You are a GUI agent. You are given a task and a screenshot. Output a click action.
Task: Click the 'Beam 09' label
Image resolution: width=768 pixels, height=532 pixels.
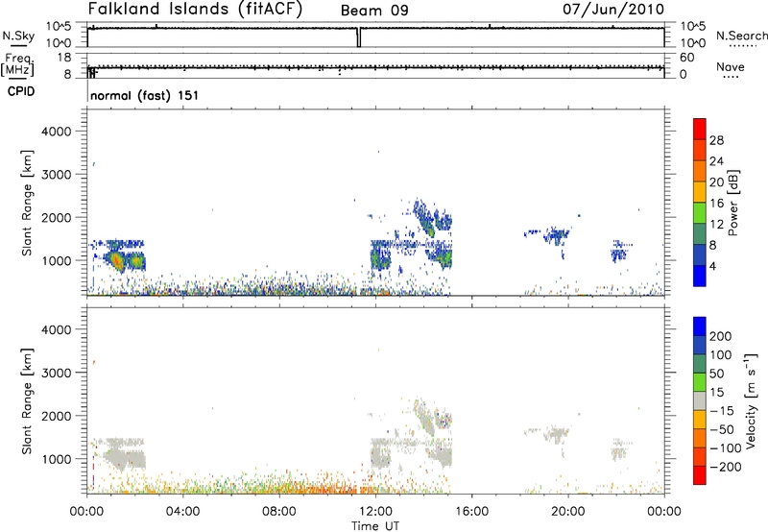(x=374, y=11)
